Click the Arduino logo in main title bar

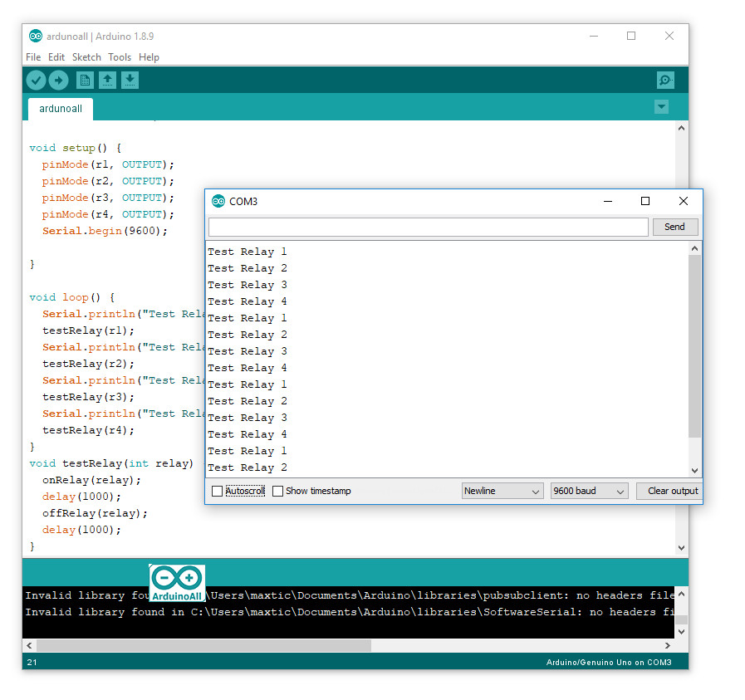pos(36,36)
